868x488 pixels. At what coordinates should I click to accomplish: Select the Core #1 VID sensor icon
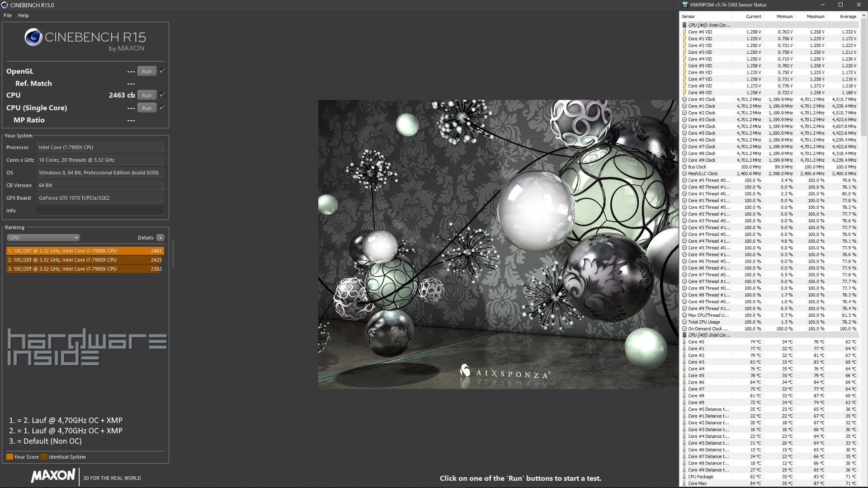(x=684, y=39)
